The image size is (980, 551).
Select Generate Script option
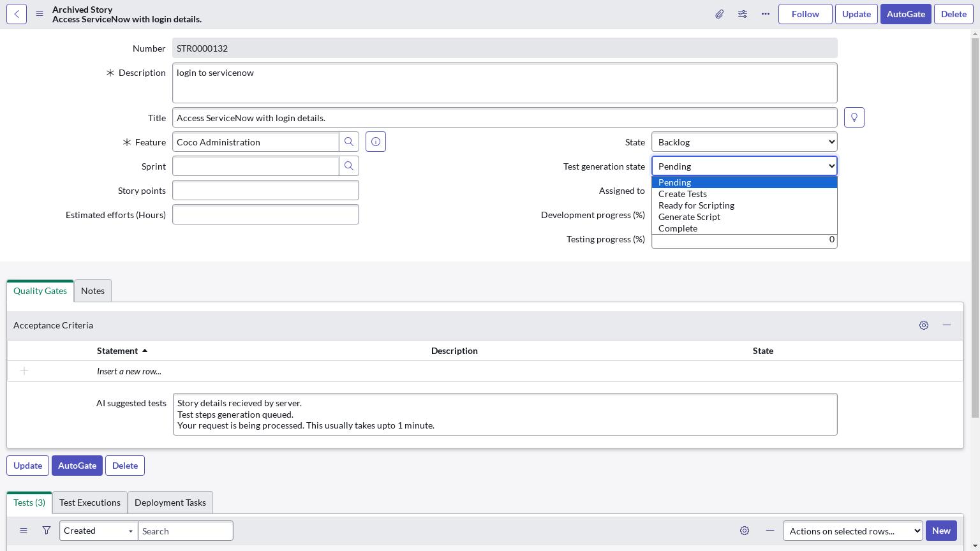(x=745, y=217)
